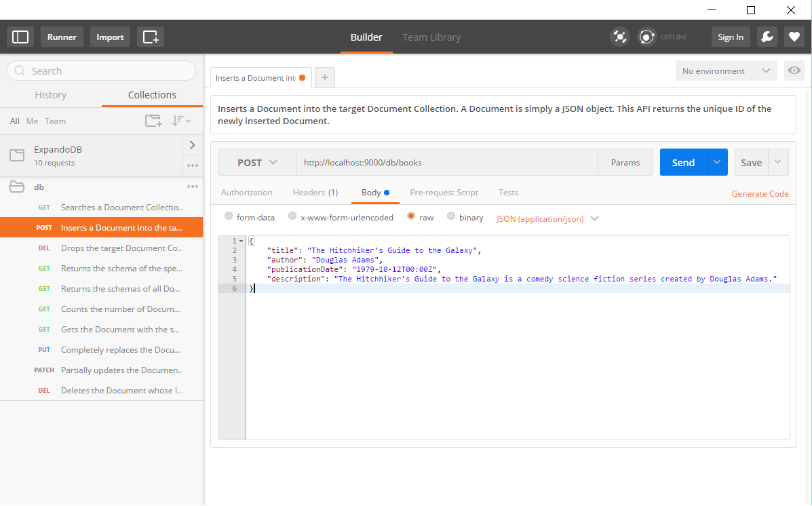The height and width of the screenshot is (506, 812).
Task: Open the interceptor/proxy satellite icon
Action: 620,37
